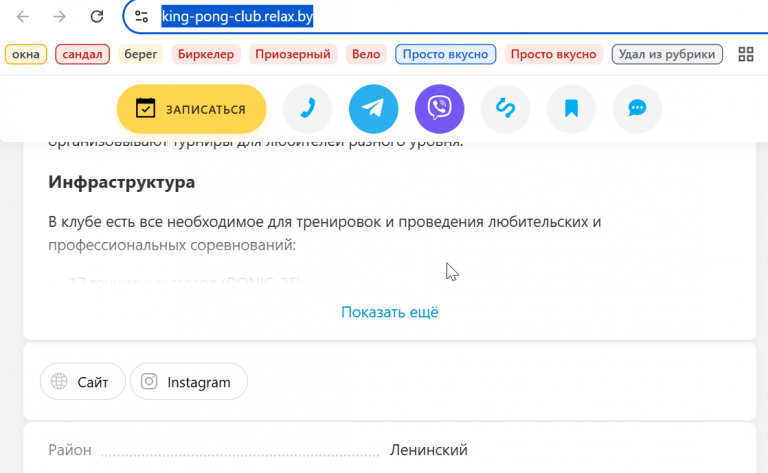The image size is (768, 473).
Task: Open the 'Приозерный' bookmark
Action: (x=293, y=54)
